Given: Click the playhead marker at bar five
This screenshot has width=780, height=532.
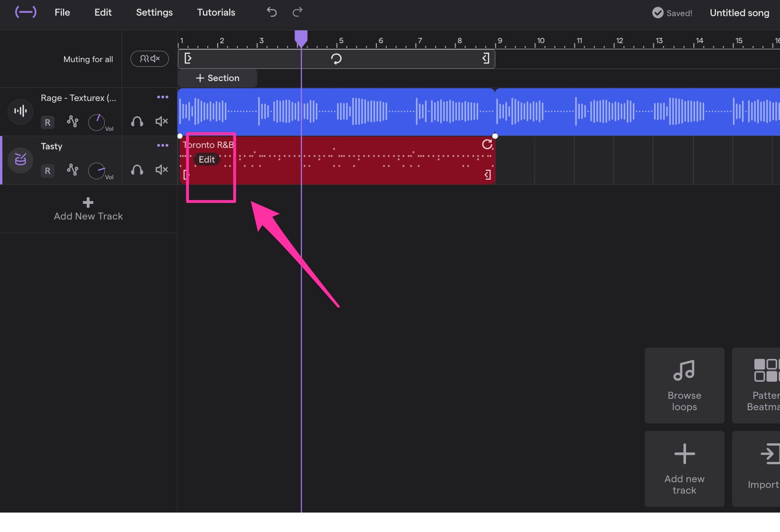Looking at the screenshot, I should click(301, 37).
